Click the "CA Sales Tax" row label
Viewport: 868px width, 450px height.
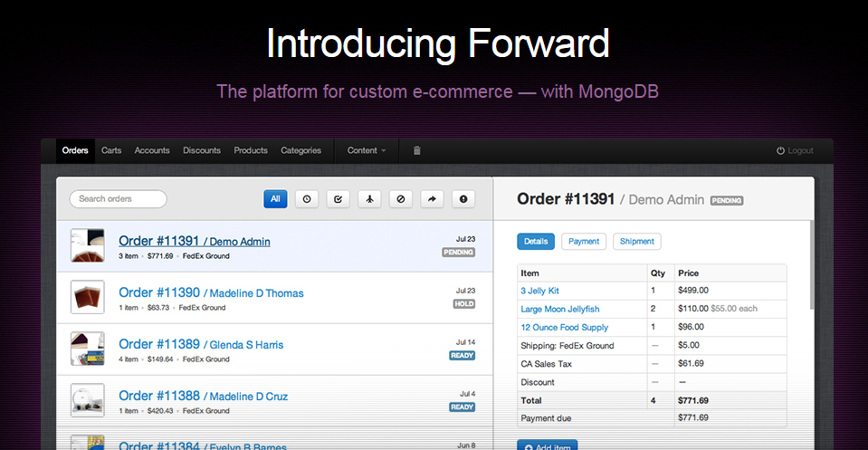click(x=546, y=364)
